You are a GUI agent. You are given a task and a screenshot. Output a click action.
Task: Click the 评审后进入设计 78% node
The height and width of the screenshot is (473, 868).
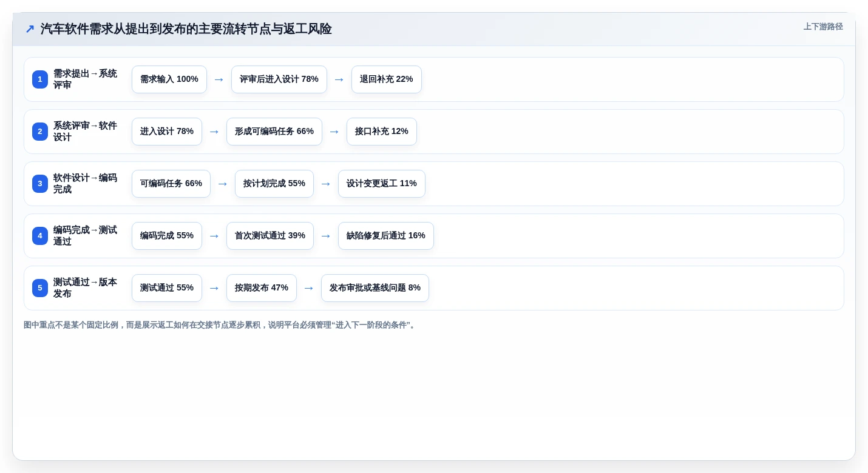coord(279,79)
